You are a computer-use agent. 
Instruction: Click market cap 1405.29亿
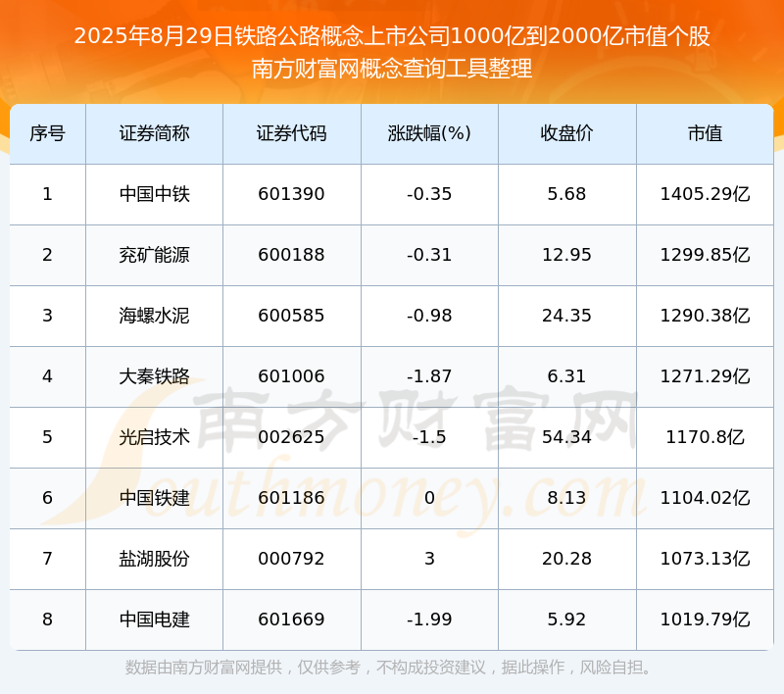705,194
